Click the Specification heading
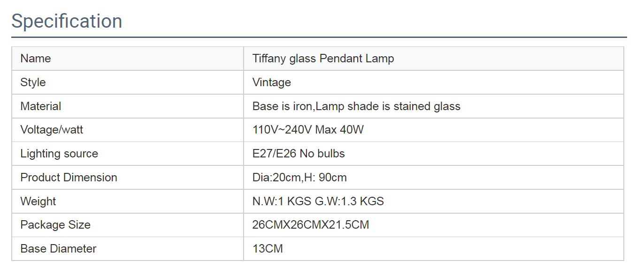The height and width of the screenshot is (268, 644). pyautogui.click(x=67, y=21)
